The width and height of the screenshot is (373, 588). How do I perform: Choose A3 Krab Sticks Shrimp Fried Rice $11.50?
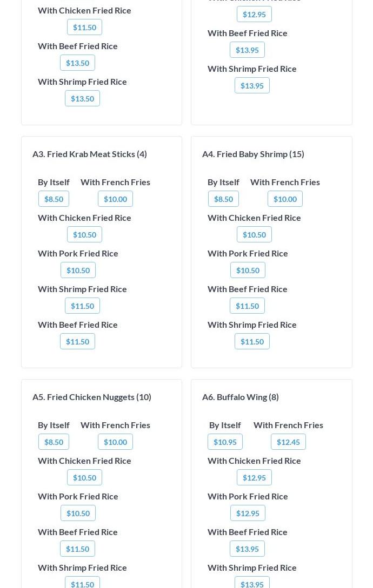pos(82,306)
